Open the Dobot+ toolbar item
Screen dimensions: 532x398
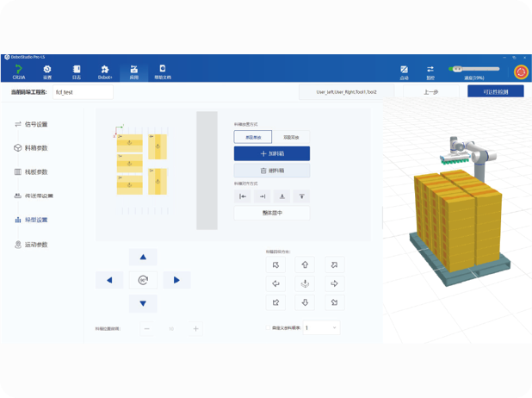point(105,72)
